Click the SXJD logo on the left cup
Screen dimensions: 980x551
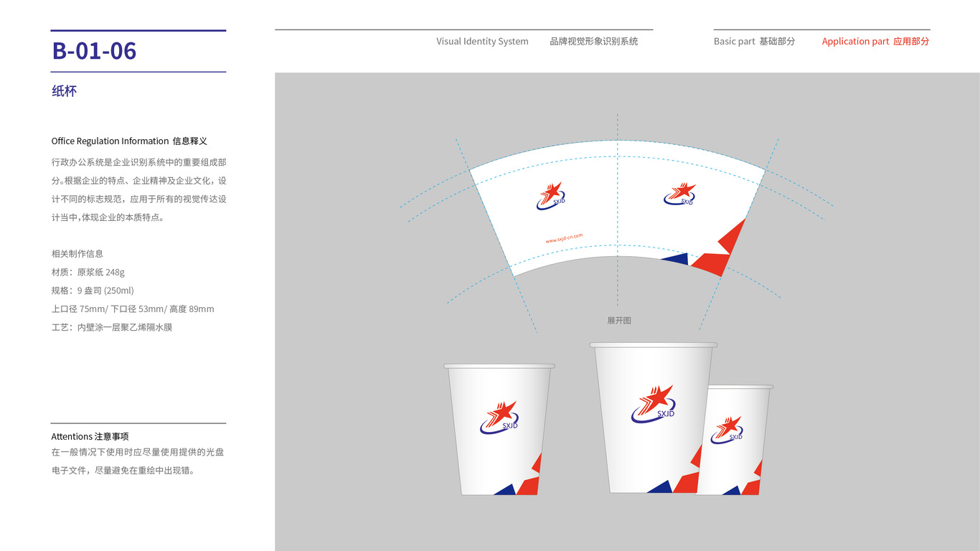tap(499, 418)
